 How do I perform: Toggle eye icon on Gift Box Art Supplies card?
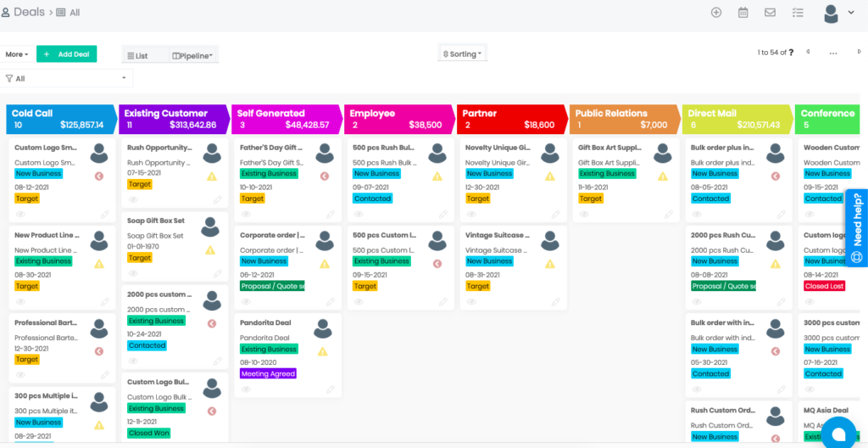point(584,214)
